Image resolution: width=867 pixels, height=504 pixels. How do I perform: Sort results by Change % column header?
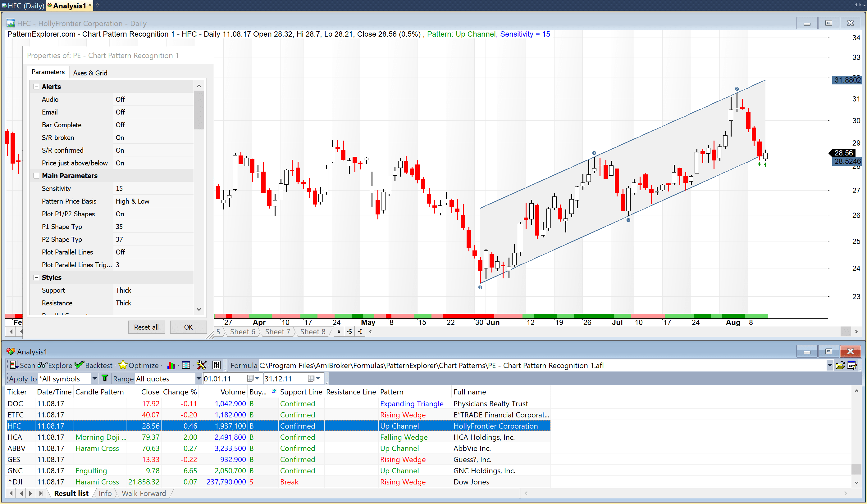(180, 392)
